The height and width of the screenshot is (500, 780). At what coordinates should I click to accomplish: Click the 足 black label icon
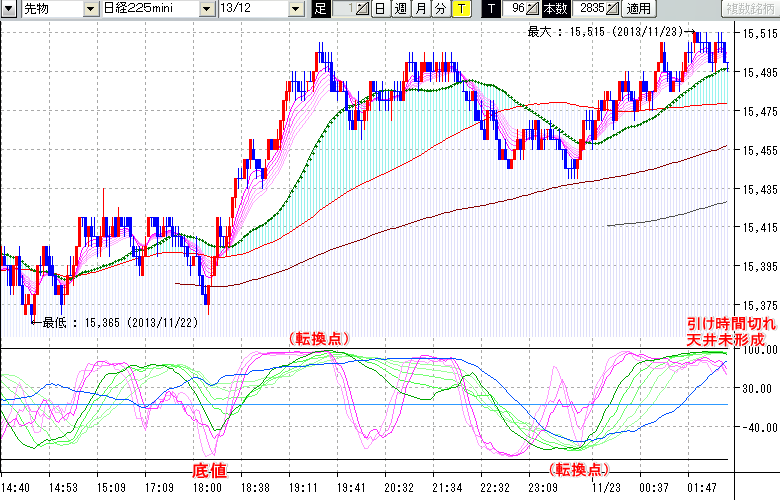[320, 9]
